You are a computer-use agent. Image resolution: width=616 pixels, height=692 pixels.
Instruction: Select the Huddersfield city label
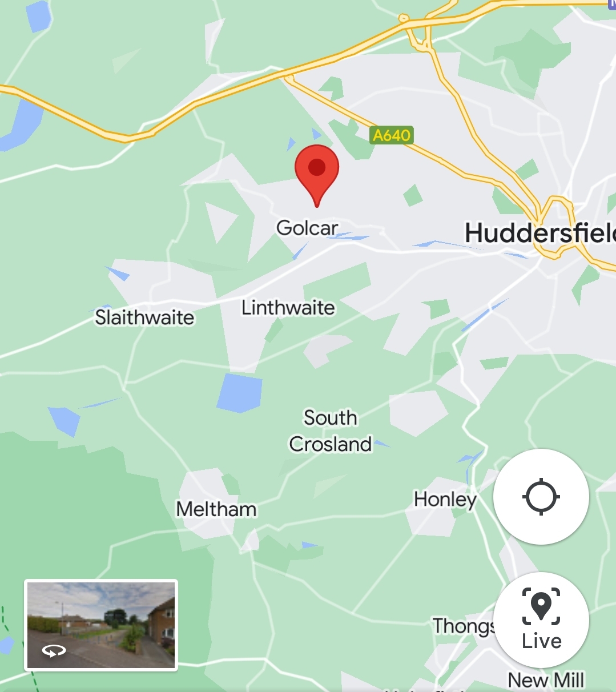540,233
